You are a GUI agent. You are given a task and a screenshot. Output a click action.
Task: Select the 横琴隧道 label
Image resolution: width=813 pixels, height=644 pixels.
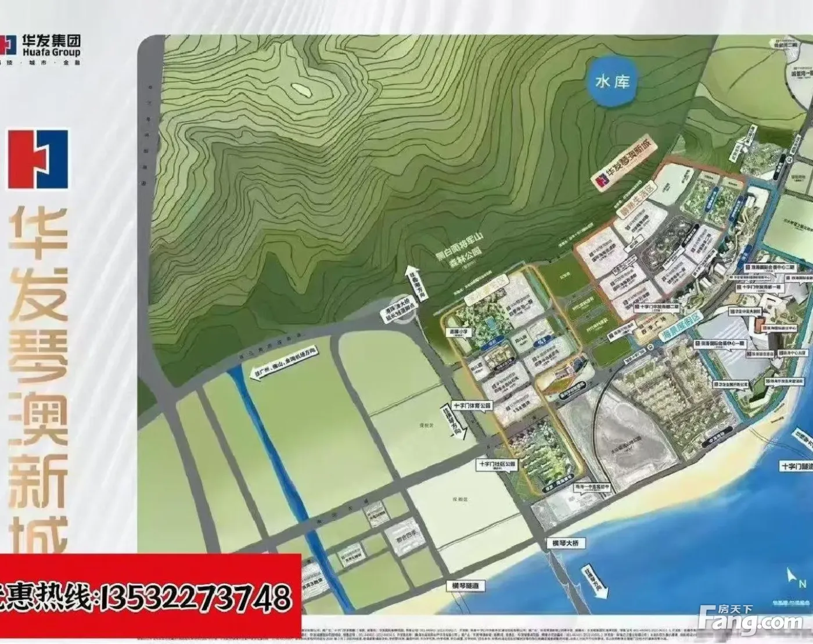(x=467, y=586)
